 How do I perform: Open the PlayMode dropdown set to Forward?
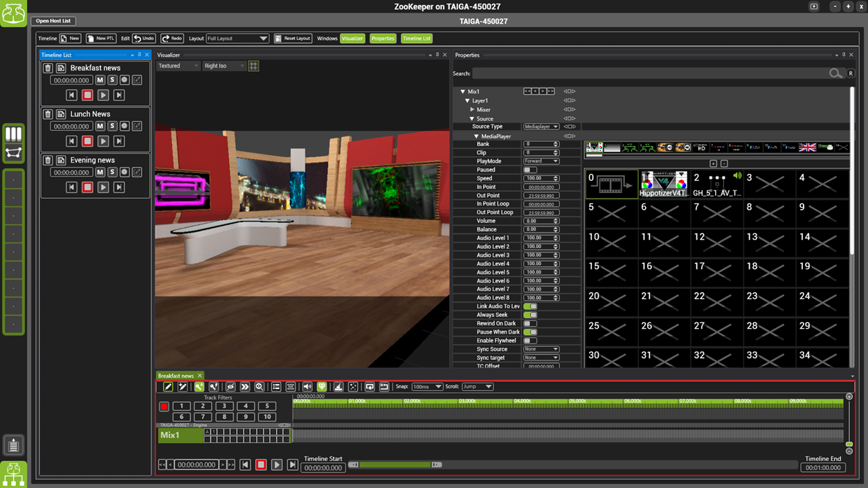(x=541, y=161)
